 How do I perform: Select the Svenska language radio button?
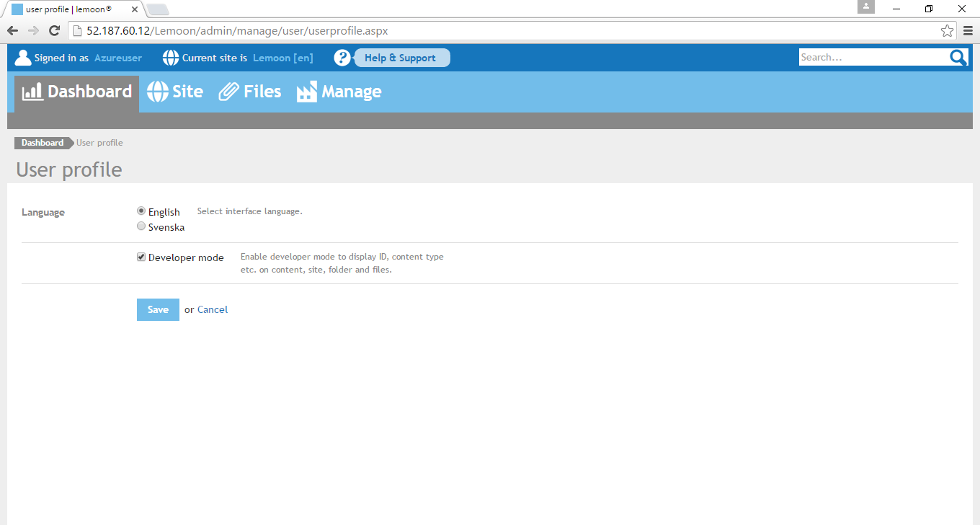141,226
